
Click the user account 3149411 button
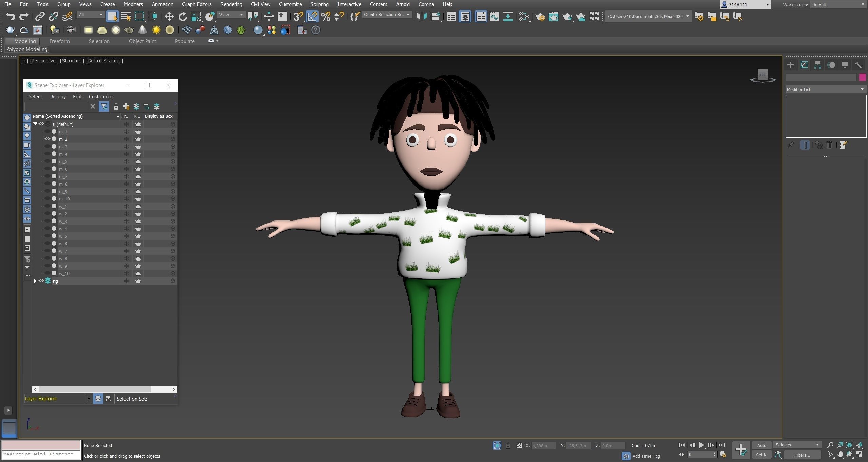[746, 4]
